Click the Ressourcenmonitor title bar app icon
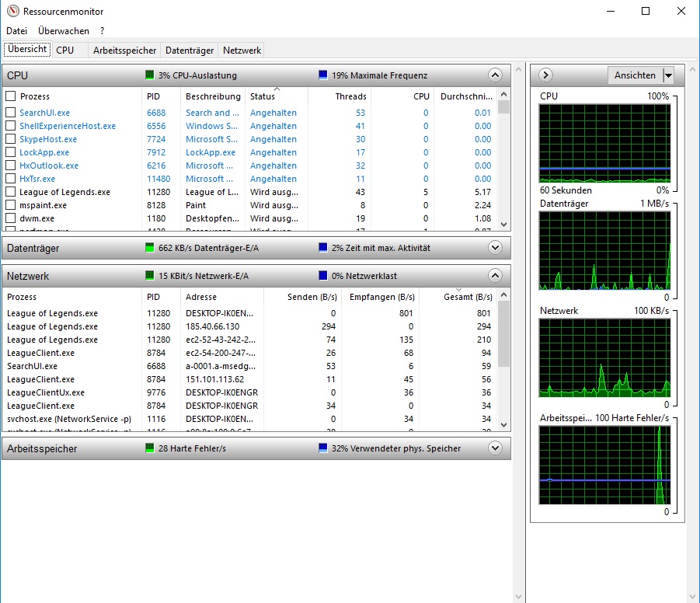Screen dimensions: 700x603 click(x=12, y=12)
